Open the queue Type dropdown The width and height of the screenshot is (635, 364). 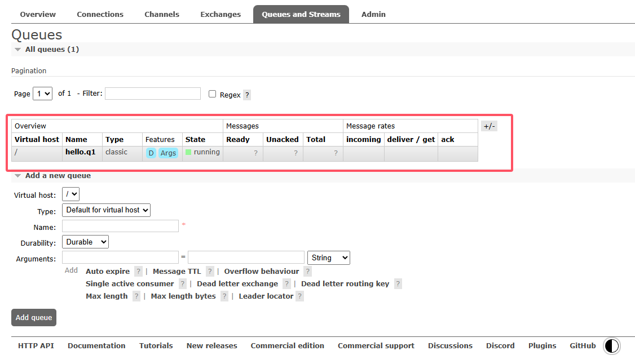(106, 210)
